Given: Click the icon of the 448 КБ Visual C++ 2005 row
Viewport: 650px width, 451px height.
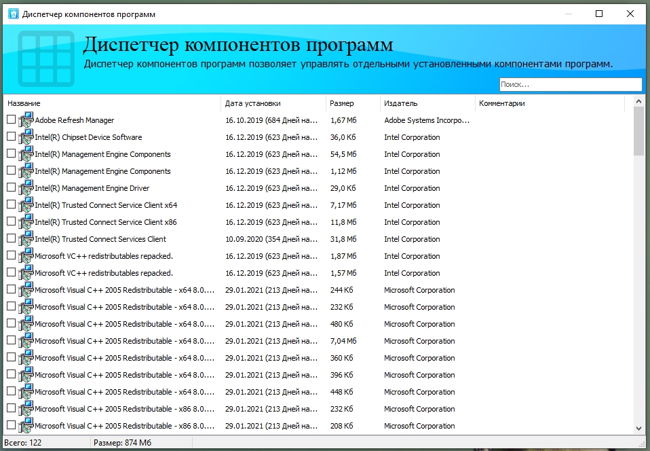Looking at the screenshot, I should pyautogui.click(x=26, y=392).
